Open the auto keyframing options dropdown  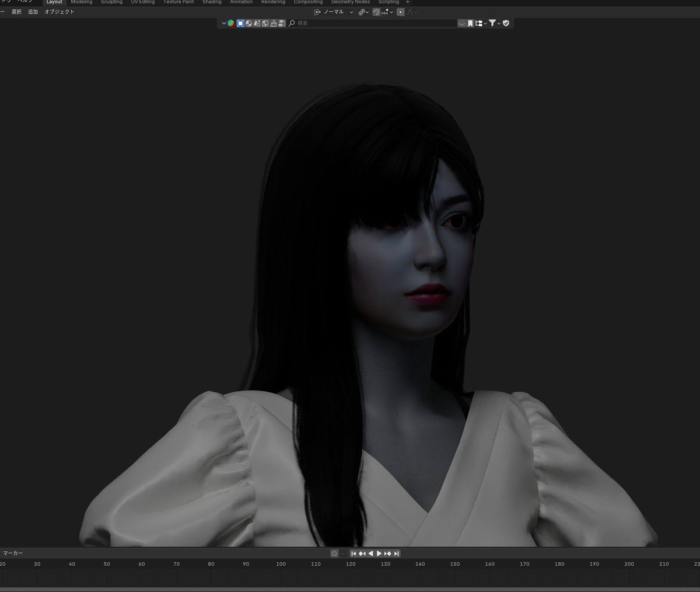(343, 553)
